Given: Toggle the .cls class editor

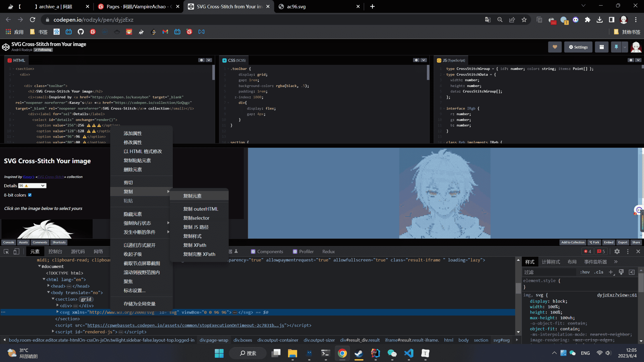Looking at the screenshot, I should [598, 272].
